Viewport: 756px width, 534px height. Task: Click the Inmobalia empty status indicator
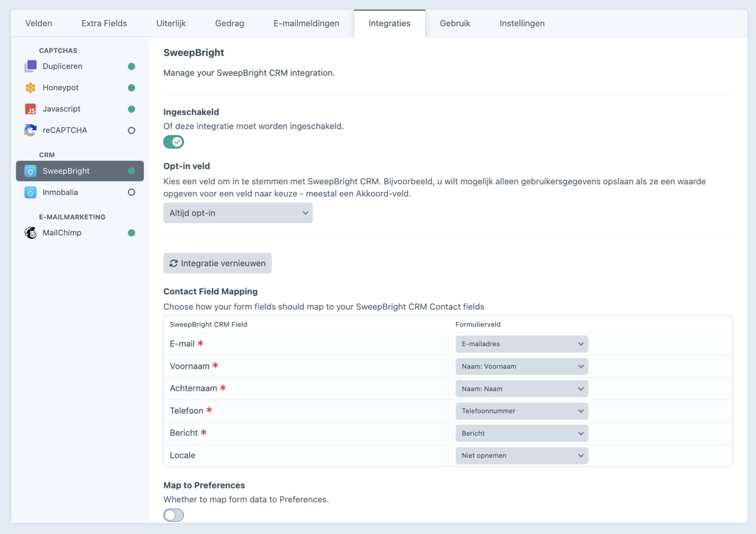click(x=131, y=192)
